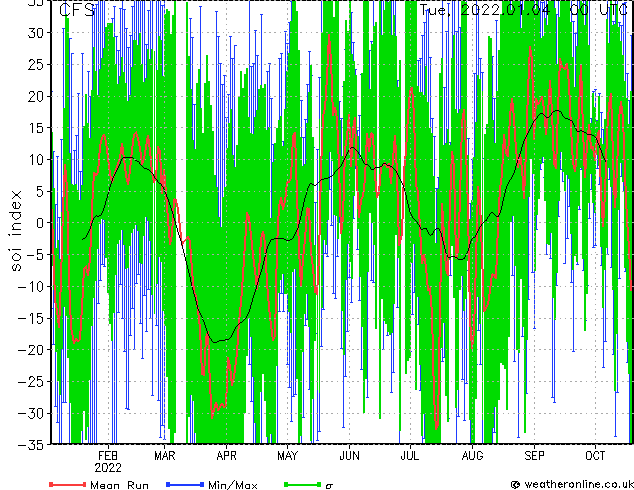This screenshot has height=490, width=634.
Task: Click the green sigma legend line
Action: pos(302,484)
